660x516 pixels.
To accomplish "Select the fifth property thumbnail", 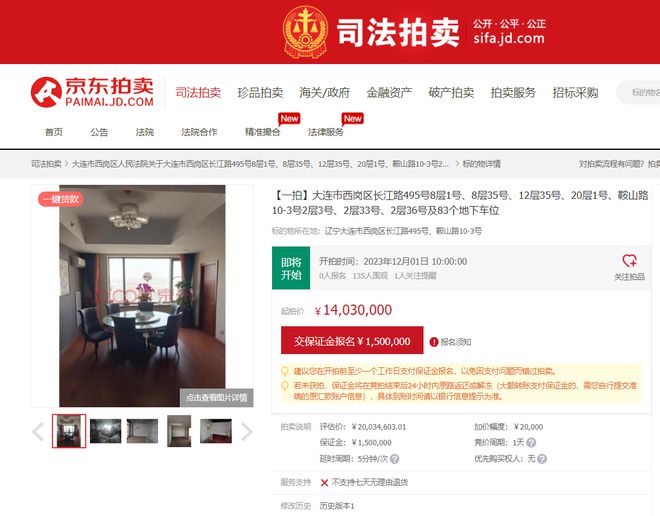I will click(216, 431).
